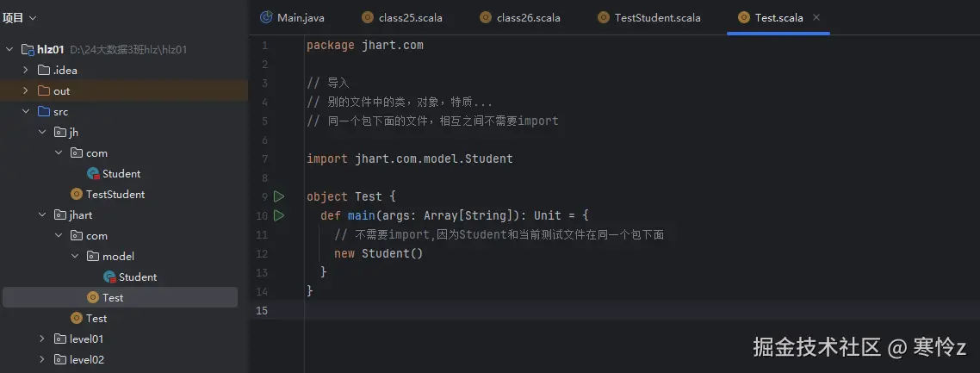
Task: Select Student file under jh com
Action: pos(121,173)
